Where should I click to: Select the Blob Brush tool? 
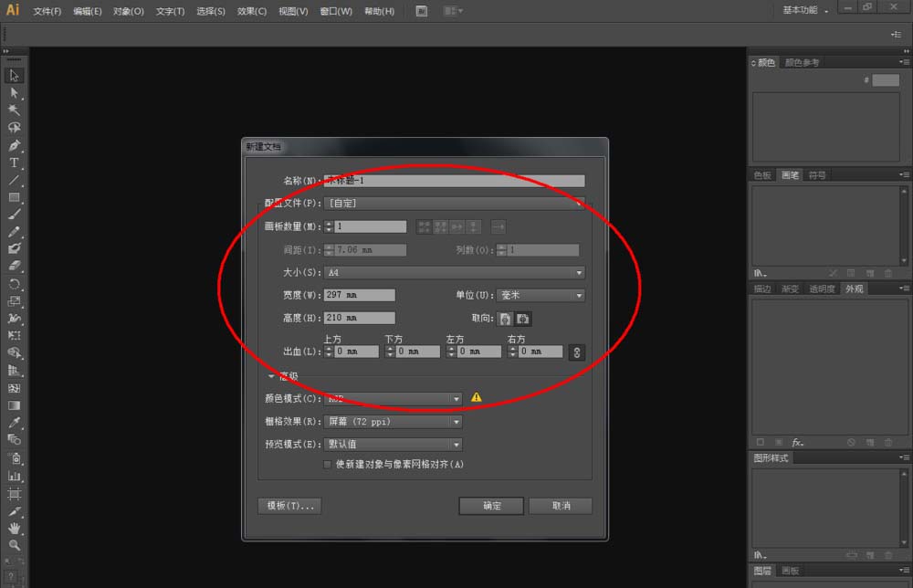coord(14,248)
